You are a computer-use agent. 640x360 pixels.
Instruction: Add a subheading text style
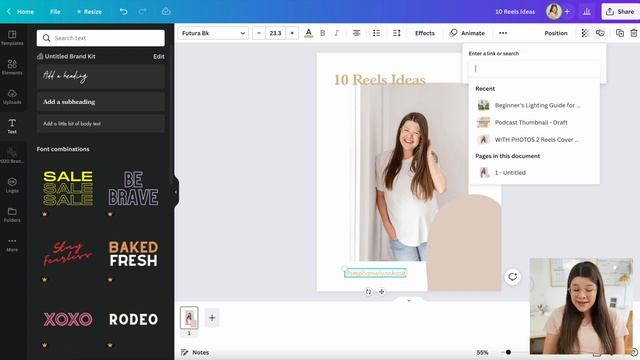101,102
